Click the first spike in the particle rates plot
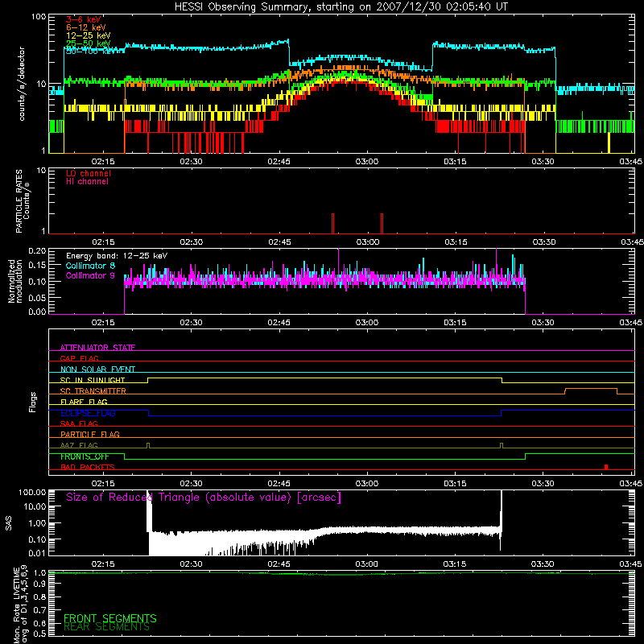The height and width of the screenshot is (644, 644). [332, 224]
